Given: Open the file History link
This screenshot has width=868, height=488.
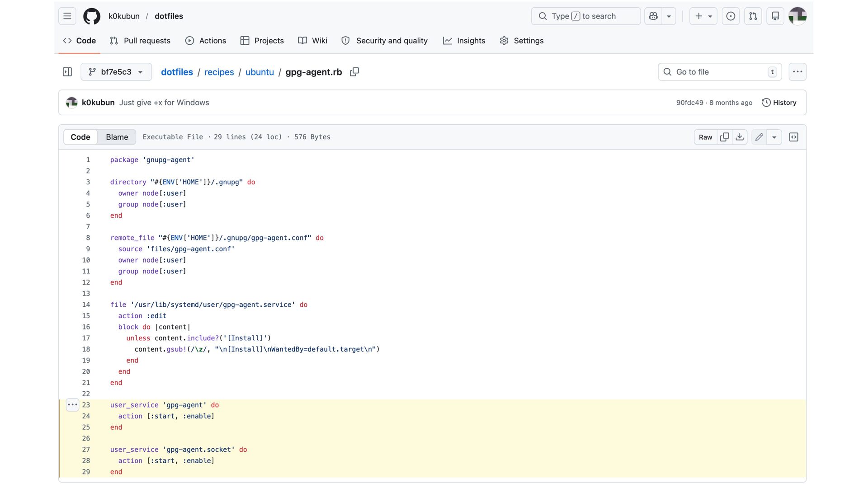Looking at the screenshot, I should tap(779, 103).
